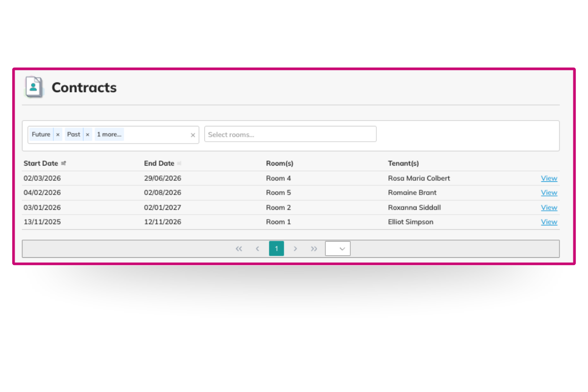Image resolution: width=588 pixels, height=392 pixels.
Task: Clear all status filters
Action: point(193,135)
